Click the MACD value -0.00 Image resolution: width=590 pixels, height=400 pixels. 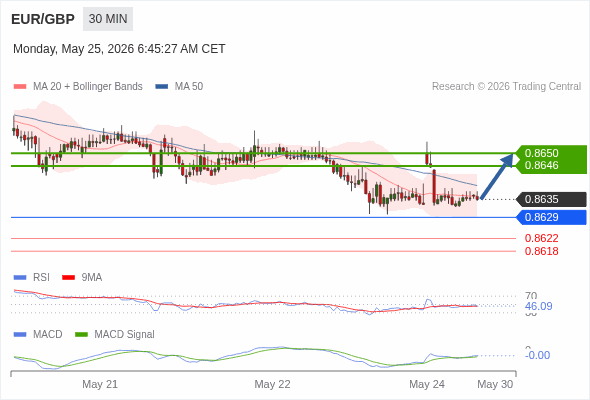coord(537,355)
